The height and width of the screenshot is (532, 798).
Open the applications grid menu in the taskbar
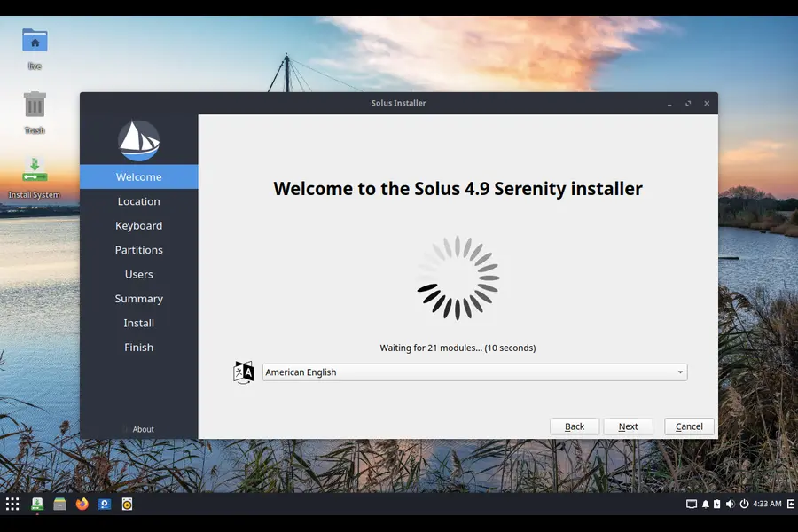(x=12, y=504)
